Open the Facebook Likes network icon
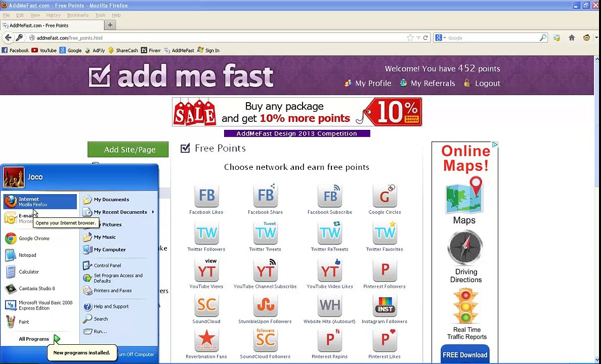This screenshot has height=364, width=601. pos(206,196)
